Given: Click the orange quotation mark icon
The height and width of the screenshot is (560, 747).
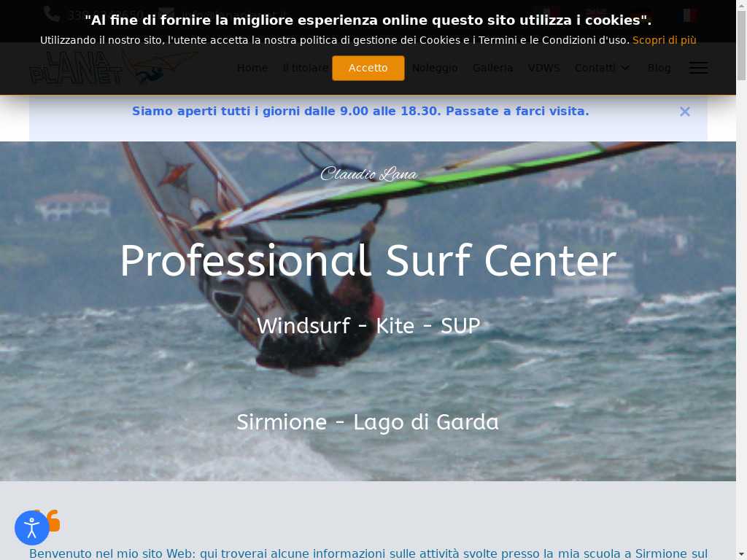Looking at the screenshot, I should click(53, 521).
